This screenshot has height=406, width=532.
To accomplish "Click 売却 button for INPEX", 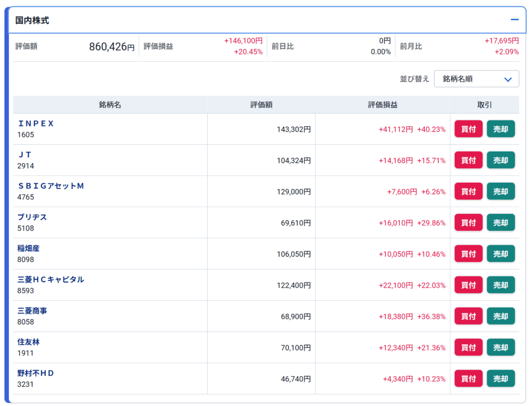I will pyautogui.click(x=500, y=129).
